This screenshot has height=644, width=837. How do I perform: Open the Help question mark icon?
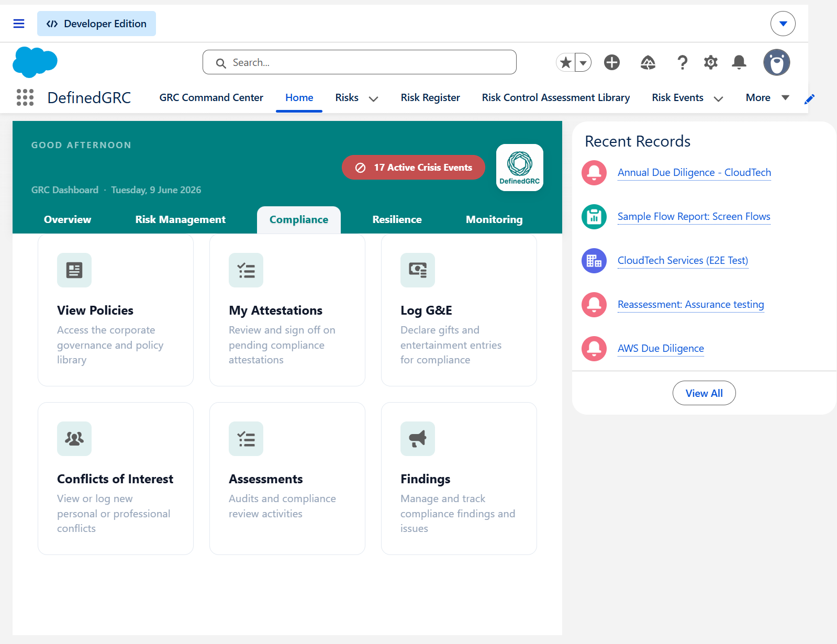682,62
